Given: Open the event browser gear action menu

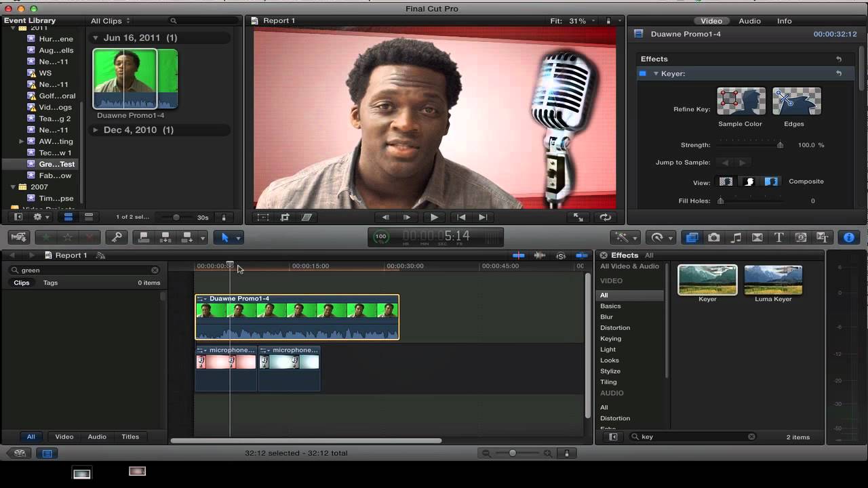Looking at the screenshot, I should coord(41,217).
